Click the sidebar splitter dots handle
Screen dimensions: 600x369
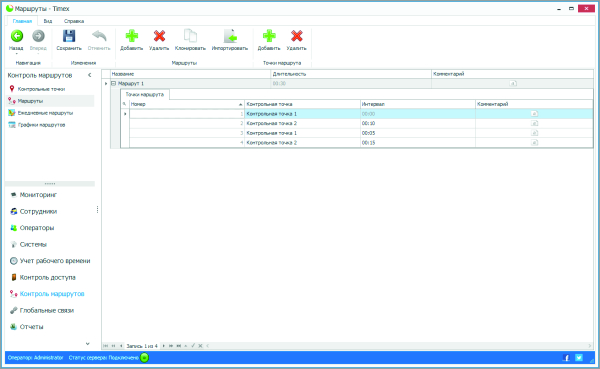(x=50, y=184)
